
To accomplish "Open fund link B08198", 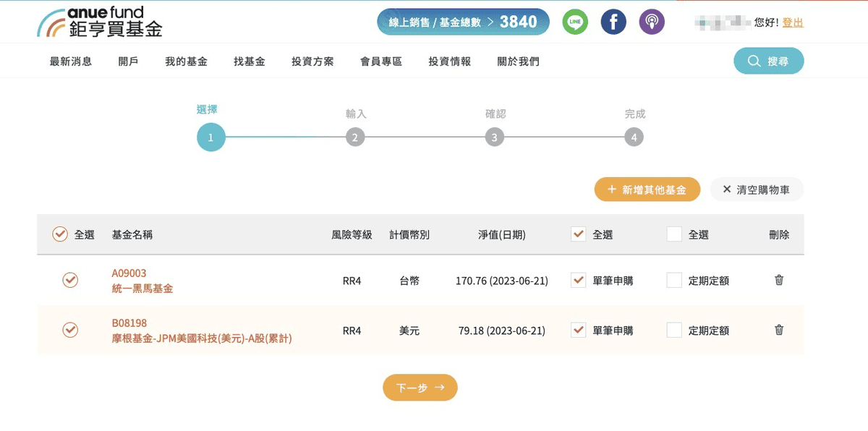I will (x=129, y=323).
